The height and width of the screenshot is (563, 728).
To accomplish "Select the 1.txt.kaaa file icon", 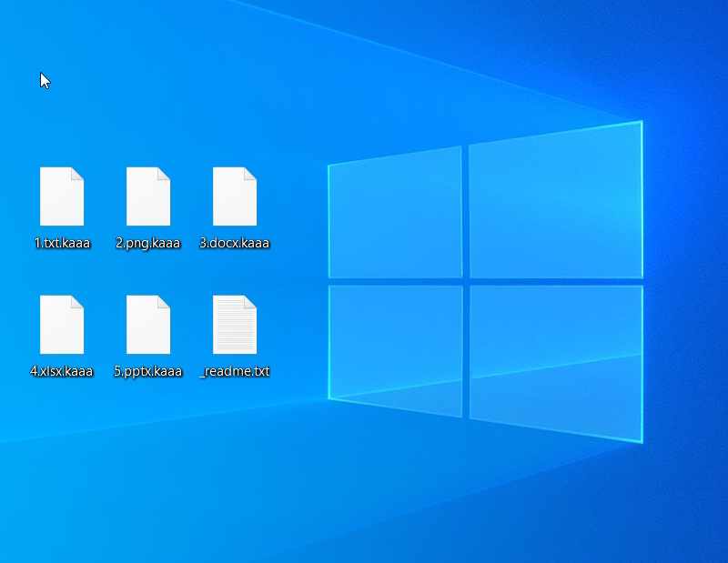I will [x=62, y=196].
